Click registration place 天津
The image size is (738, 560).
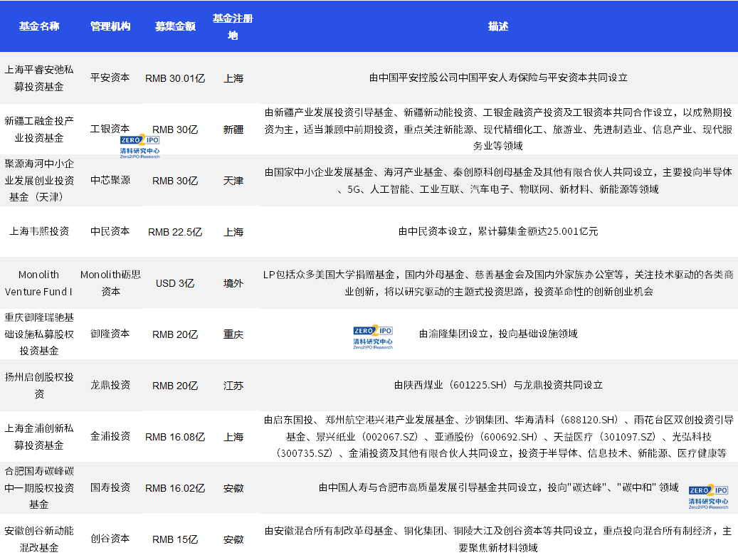click(233, 181)
